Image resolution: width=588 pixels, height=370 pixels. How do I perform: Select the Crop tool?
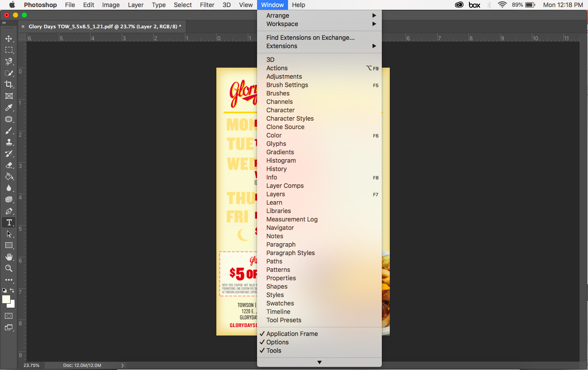coord(9,84)
